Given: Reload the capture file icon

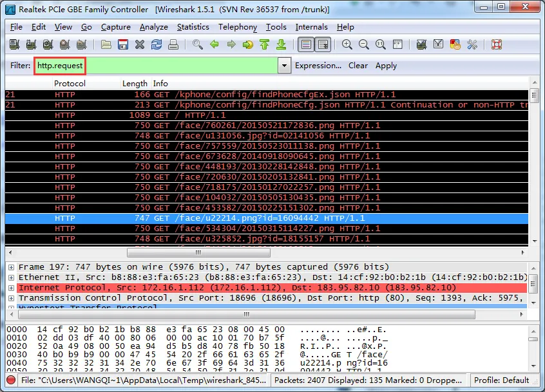Looking at the screenshot, I should point(157,44).
